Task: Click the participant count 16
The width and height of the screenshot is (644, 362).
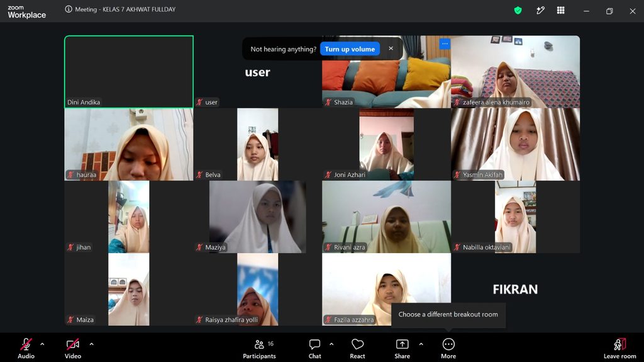Action: coord(270,344)
